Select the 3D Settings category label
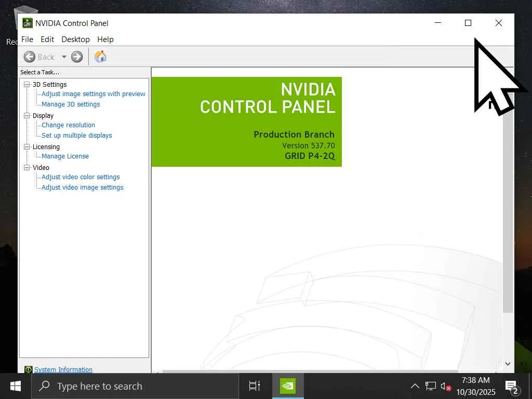The height and width of the screenshot is (399, 532). [49, 85]
